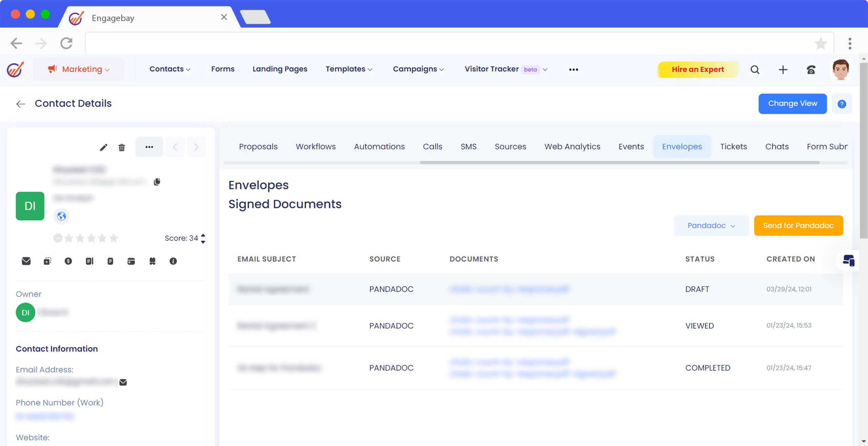Open the Web Analytics tab

(572, 147)
